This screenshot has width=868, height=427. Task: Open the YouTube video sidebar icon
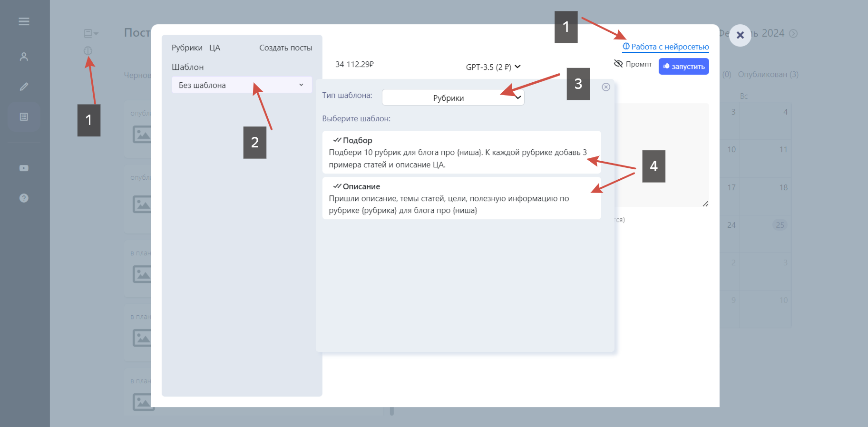coord(24,168)
